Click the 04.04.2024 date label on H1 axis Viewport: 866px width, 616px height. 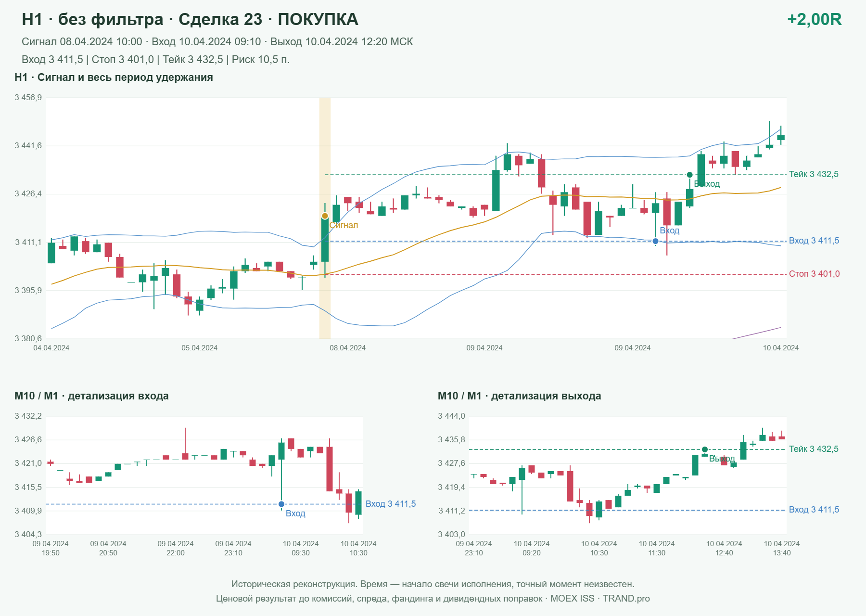coord(51,348)
